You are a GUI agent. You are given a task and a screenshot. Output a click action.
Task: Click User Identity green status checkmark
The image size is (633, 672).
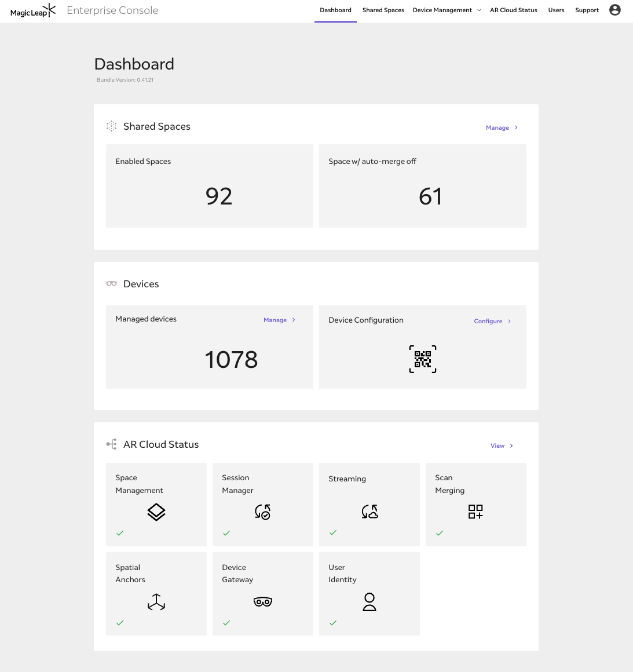333,623
